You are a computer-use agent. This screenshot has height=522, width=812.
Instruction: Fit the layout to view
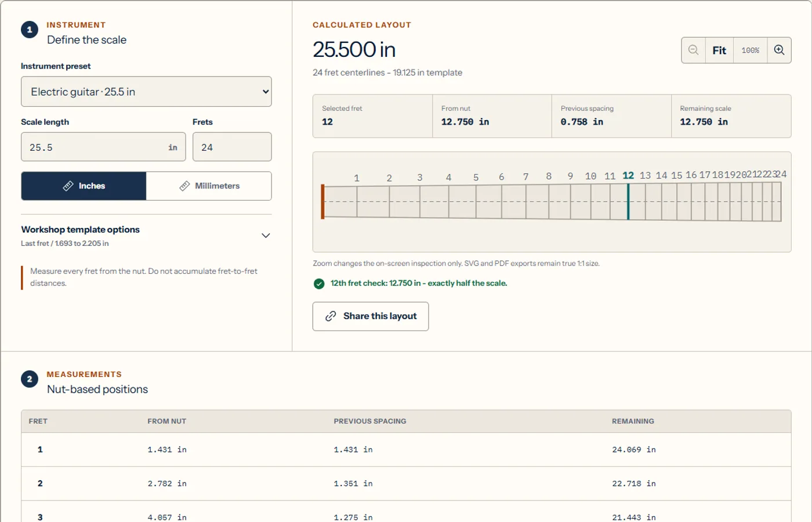[x=719, y=50]
